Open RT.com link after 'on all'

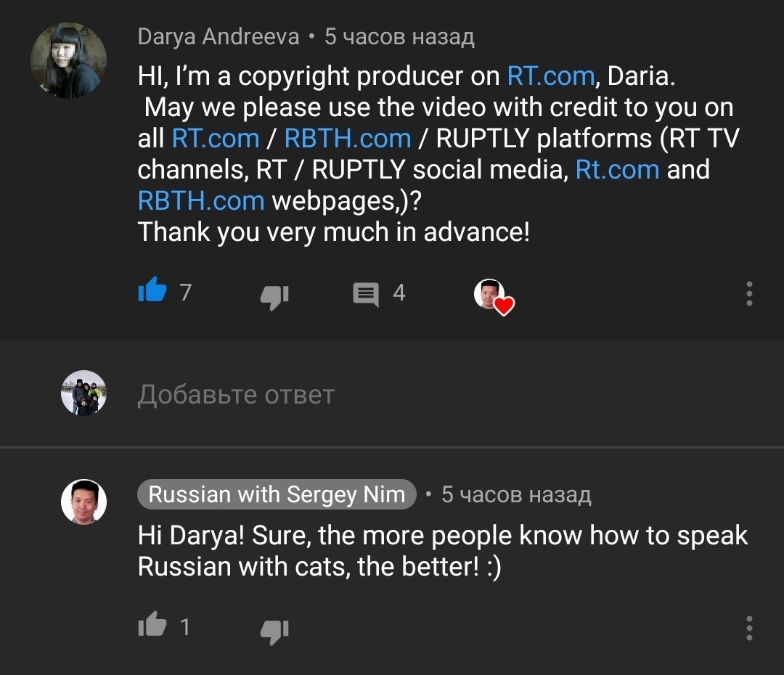pos(216,139)
